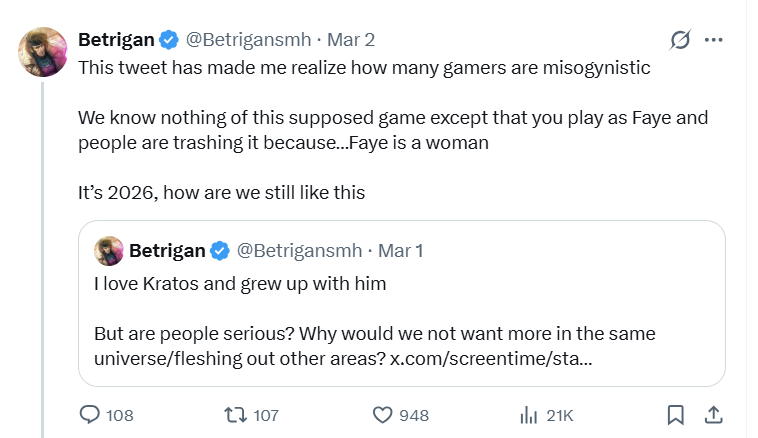Viewport: 758px width, 438px height.
Task: Click the small avatar in quoted tweet
Action: tap(108, 250)
